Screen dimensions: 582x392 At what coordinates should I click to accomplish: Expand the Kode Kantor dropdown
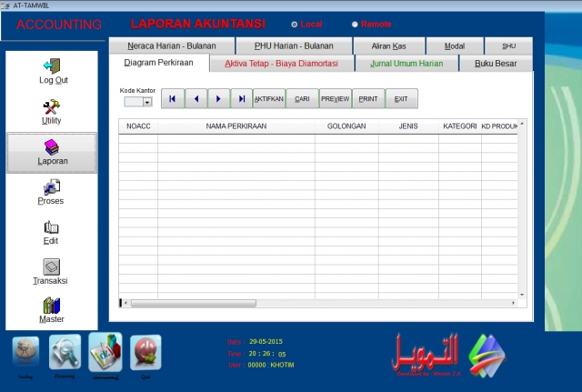147,103
